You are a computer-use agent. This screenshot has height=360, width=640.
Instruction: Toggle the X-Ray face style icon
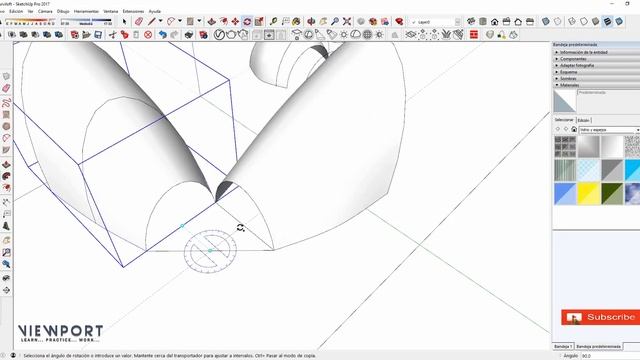[x=546, y=22]
